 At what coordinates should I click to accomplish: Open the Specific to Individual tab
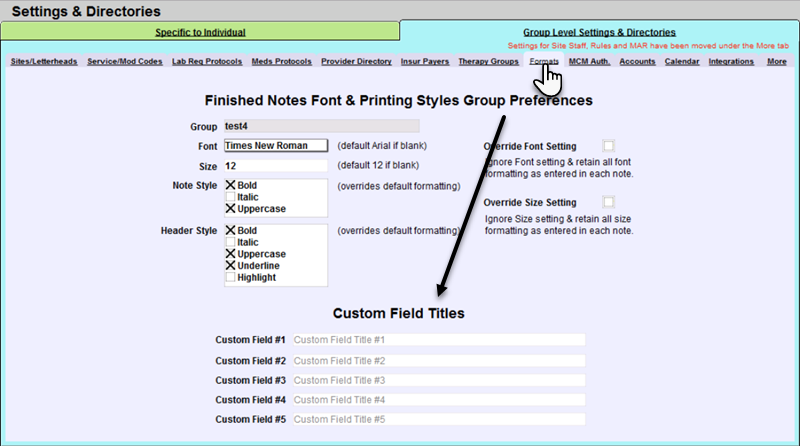200,32
